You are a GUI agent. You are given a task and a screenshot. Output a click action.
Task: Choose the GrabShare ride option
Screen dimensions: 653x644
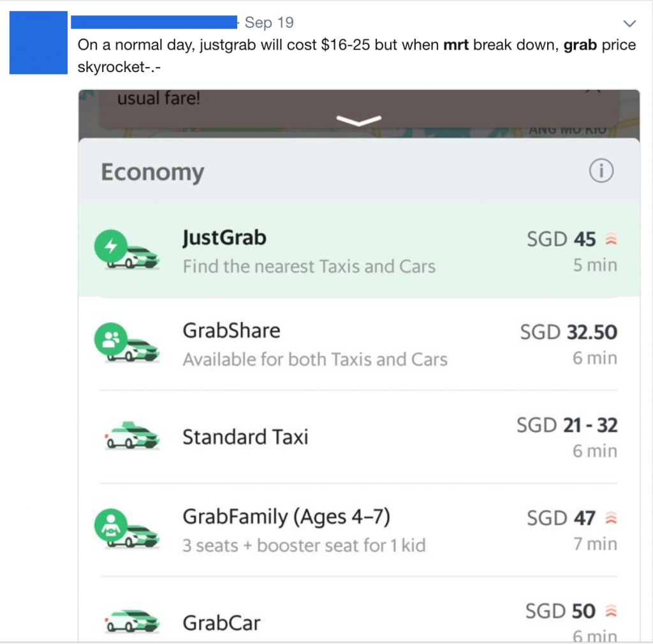point(359,344)
